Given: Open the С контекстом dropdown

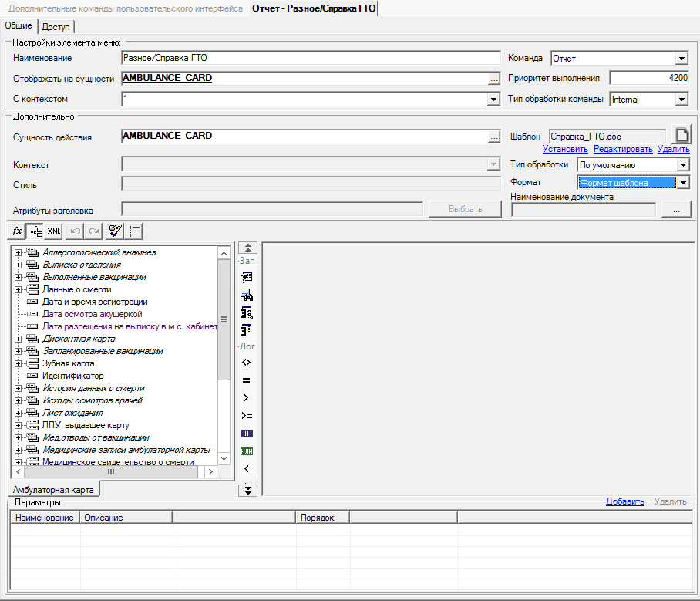Looking at the screenshot, I should (x=493, y=100).
